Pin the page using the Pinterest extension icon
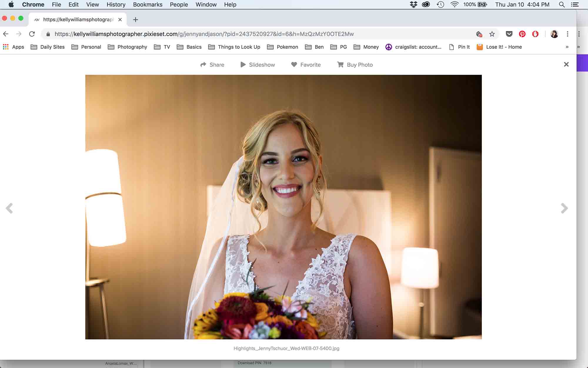Viewport: 588px width, 368px height. 522,34
